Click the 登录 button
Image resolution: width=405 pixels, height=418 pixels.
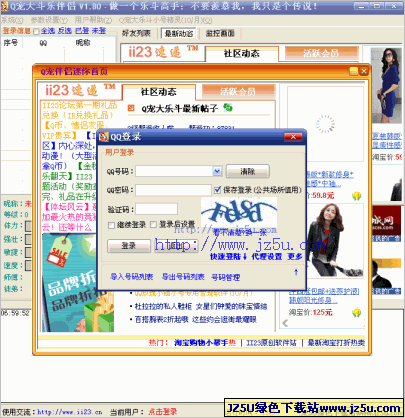click(129, 246)
